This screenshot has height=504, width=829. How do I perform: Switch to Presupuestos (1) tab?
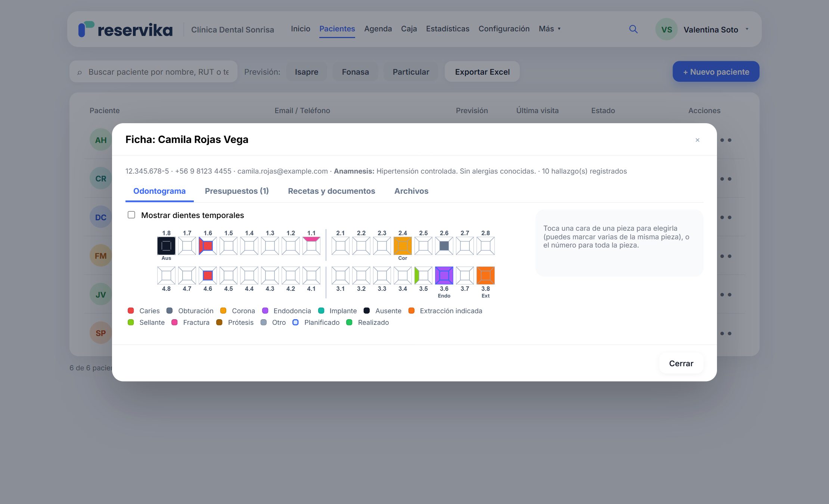(237, 191)
